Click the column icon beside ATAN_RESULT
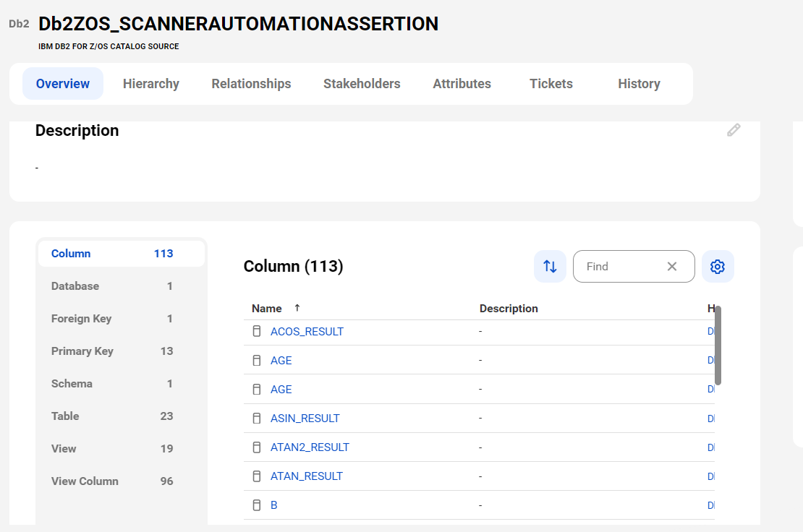803x532 pixels. (257, 476)
